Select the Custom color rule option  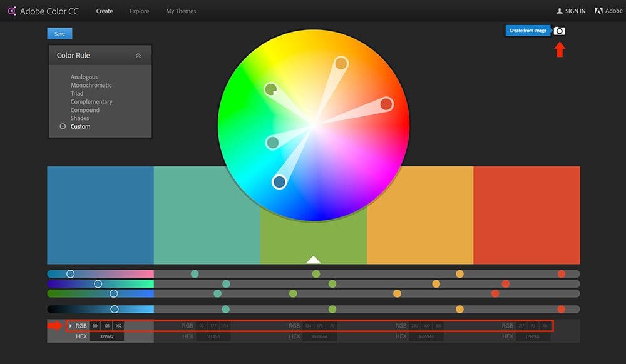[x=80, y=126]
